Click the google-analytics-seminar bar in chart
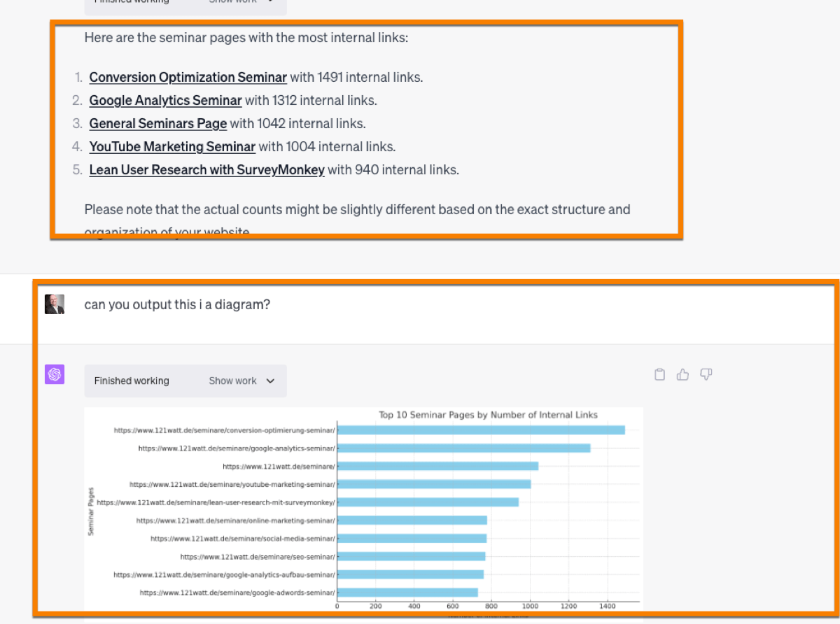840x624 pixels. pos(463,448)
